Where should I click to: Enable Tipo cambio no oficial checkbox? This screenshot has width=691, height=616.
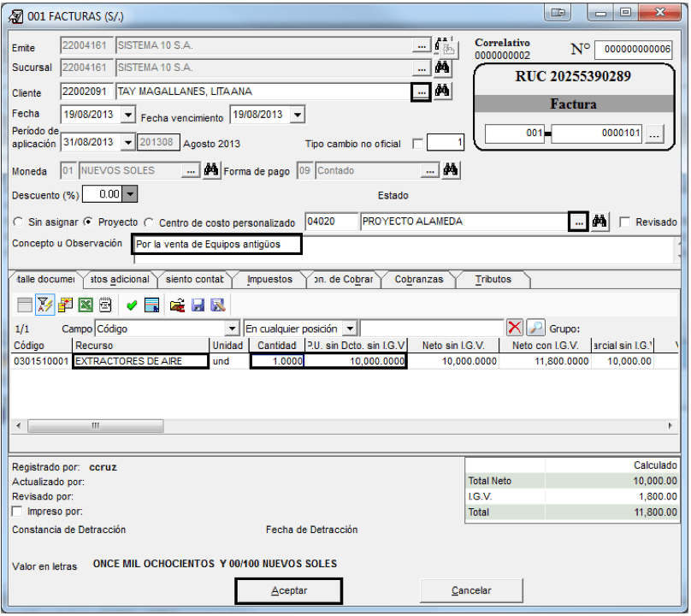click(417, 145)
